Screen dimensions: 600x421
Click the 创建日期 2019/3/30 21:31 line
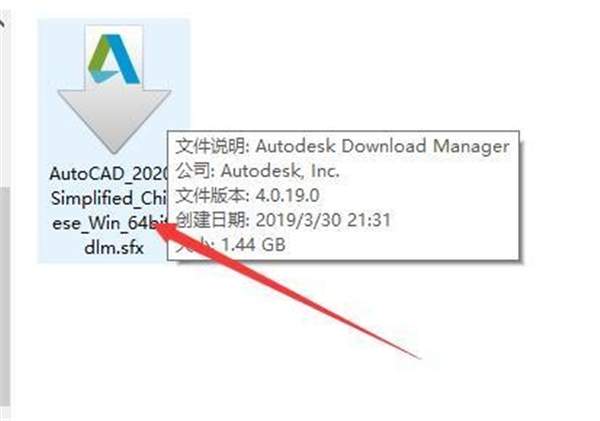[283, 220]
